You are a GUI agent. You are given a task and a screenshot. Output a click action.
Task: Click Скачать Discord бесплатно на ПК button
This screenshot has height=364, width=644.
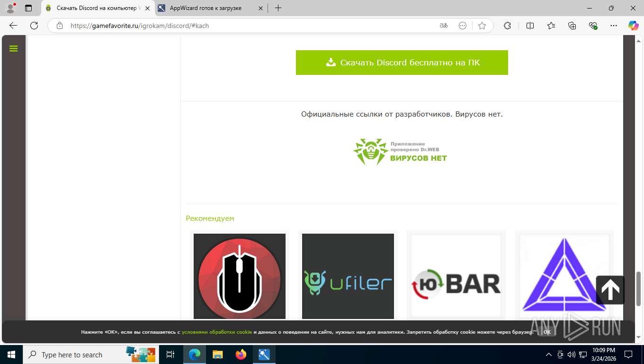click(402, 63)
